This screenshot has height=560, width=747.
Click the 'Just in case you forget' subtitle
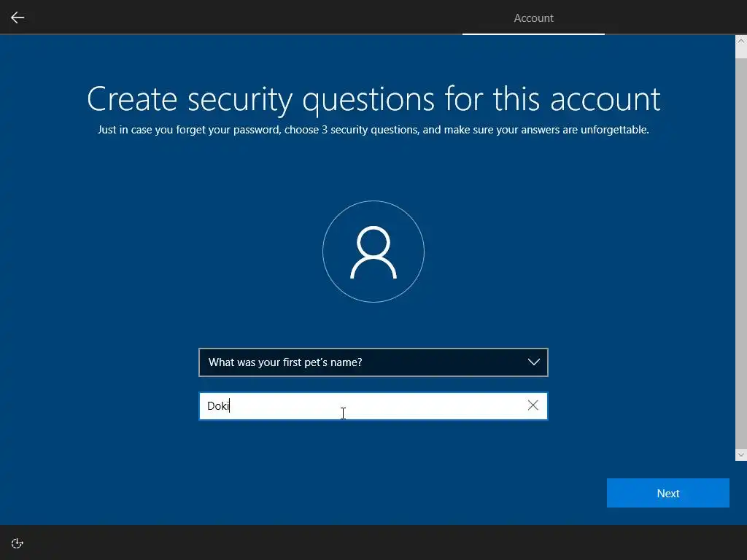(x=373, y=130)
